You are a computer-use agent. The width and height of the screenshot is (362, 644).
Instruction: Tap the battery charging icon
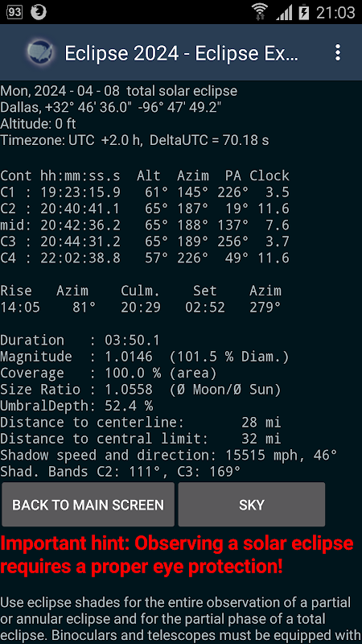click(x=304, y=12)
